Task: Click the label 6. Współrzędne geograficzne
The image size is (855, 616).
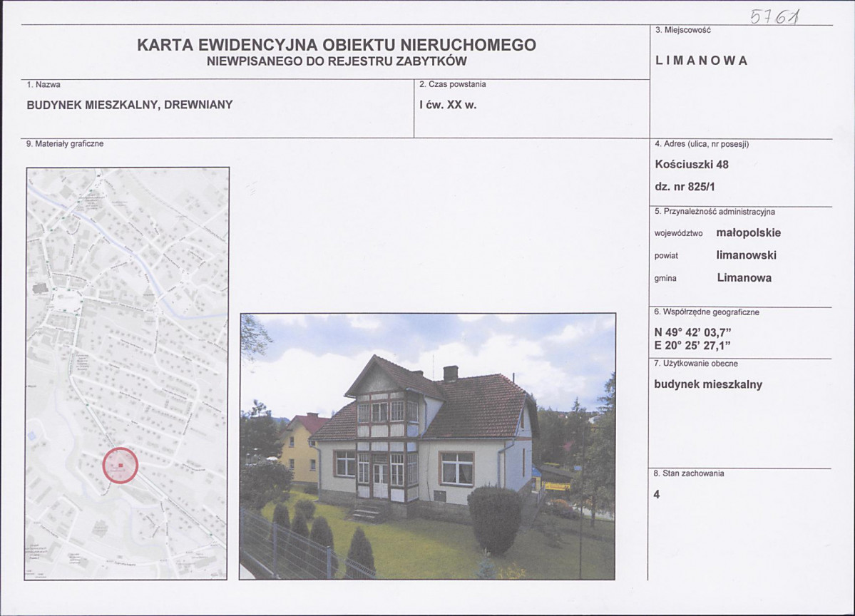Action: click(x=707, y=312)
